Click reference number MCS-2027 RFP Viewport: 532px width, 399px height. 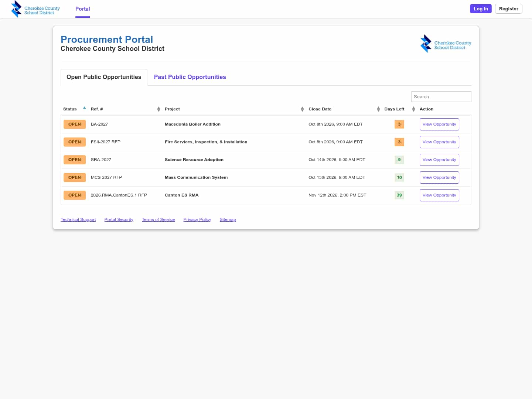tap(106, 177)
